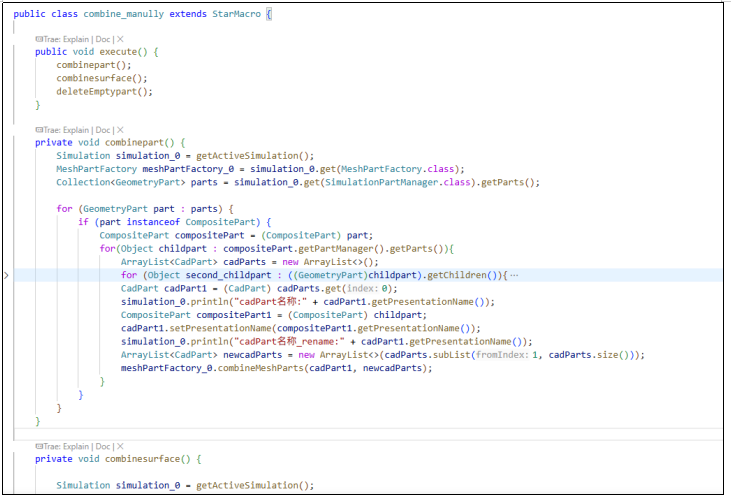Click the combinesurface(); call inside execute
Screen dimensions: 731x500
coord(102,78)
